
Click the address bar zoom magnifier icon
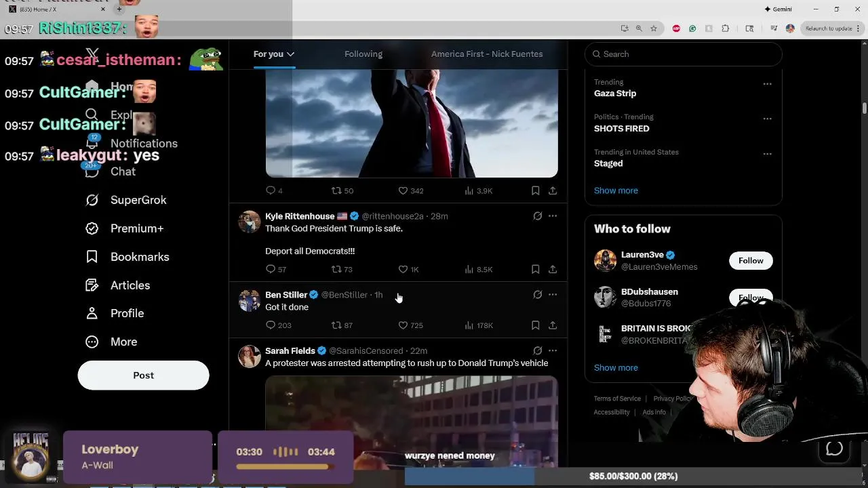coord(639,28)
